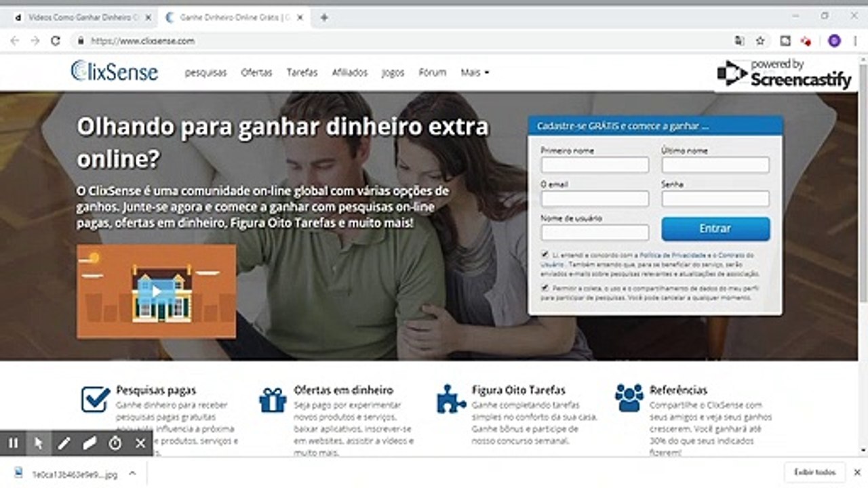
Task: Click the Primeiro nome input field
Action: click(x=595, y=165)
